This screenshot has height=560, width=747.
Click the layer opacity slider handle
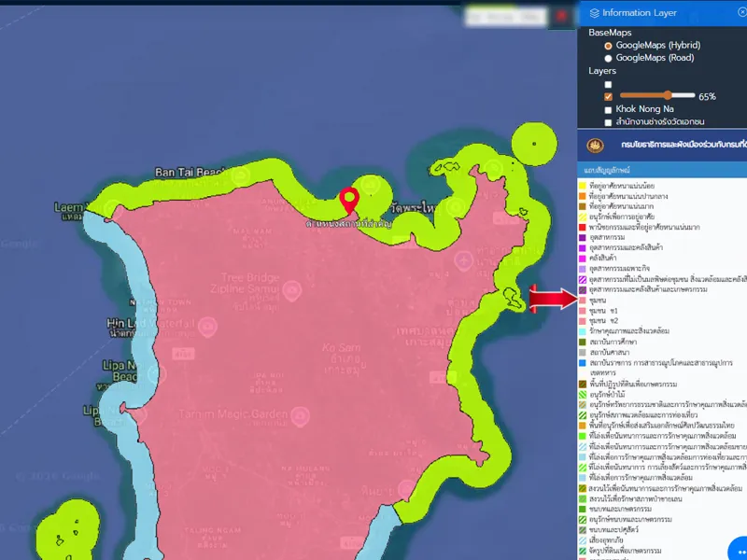click(x=668, y=95)
